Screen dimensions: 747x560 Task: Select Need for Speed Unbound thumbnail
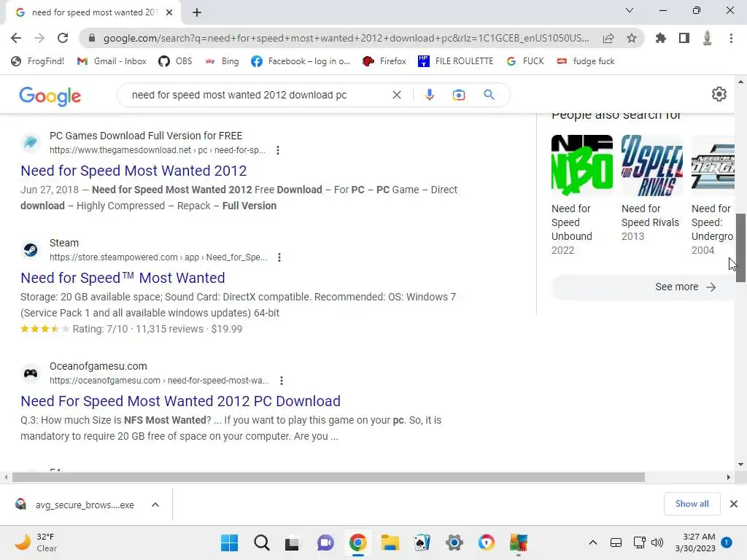tap(581, 166)
